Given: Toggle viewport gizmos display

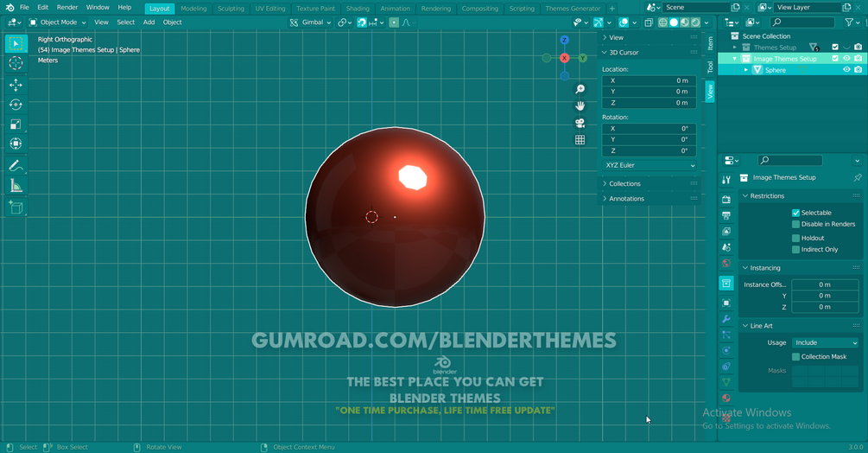Looking at the screenshot, I should tap(598, 22).
